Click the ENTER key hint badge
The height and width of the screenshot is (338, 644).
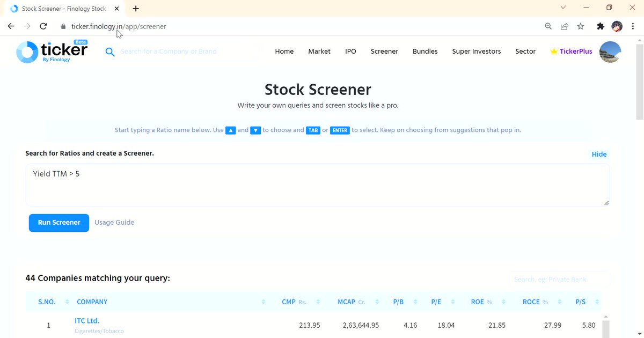click(340, 130)
